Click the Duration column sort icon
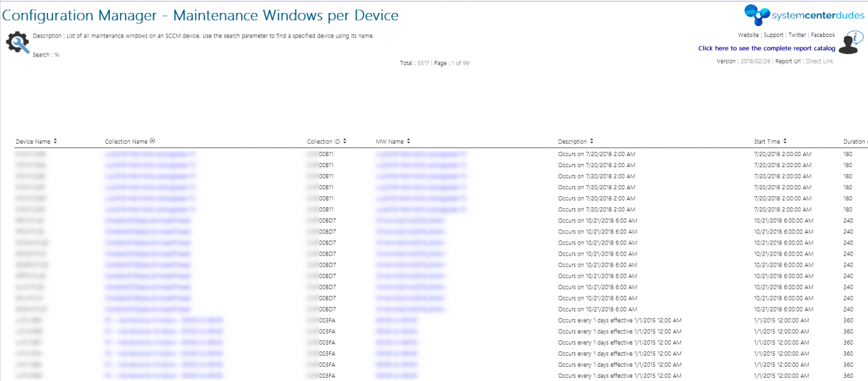868x381 pixels. tap(867, 140)
